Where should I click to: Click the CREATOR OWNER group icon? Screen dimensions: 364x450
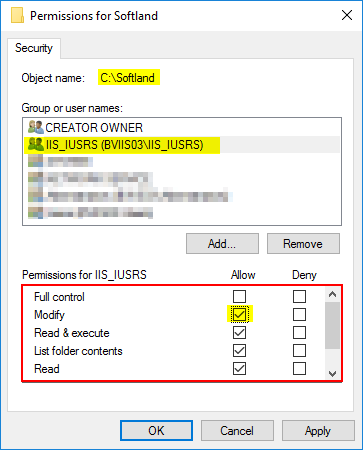[36, 127]
